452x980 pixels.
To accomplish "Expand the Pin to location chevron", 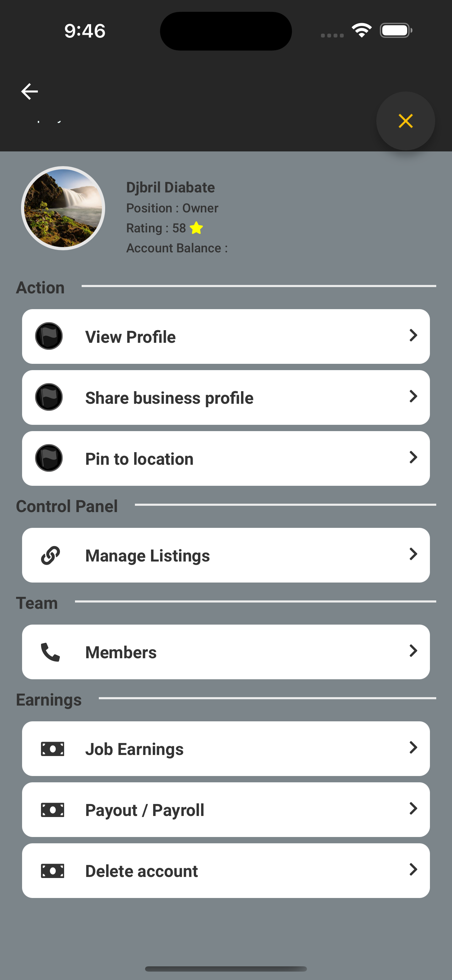I will (413, 457).
